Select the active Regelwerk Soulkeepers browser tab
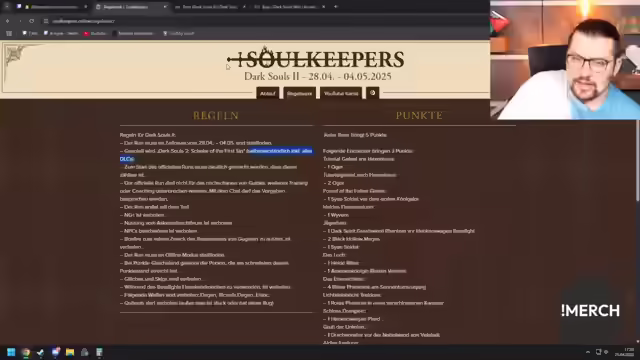Viewport: 640px width, 360px height. click(130, 7)
